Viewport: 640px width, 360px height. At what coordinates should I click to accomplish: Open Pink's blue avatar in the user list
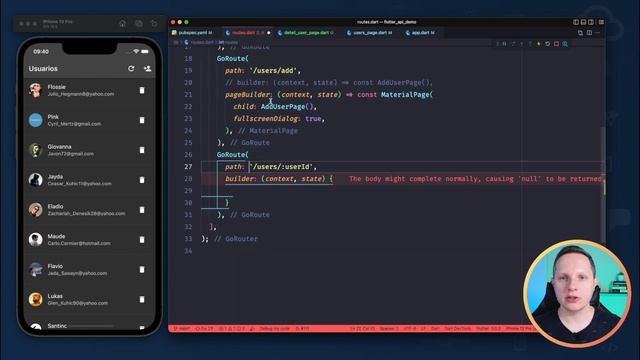pos(36,120)
